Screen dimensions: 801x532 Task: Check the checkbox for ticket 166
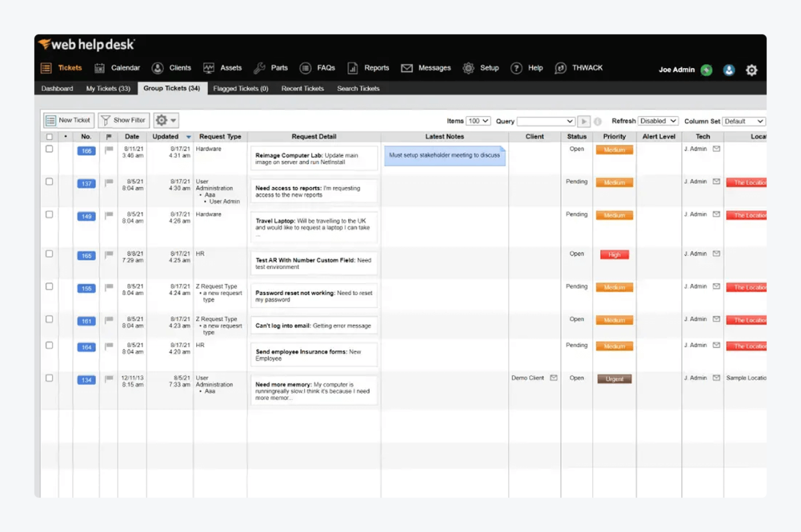[49, 150]
